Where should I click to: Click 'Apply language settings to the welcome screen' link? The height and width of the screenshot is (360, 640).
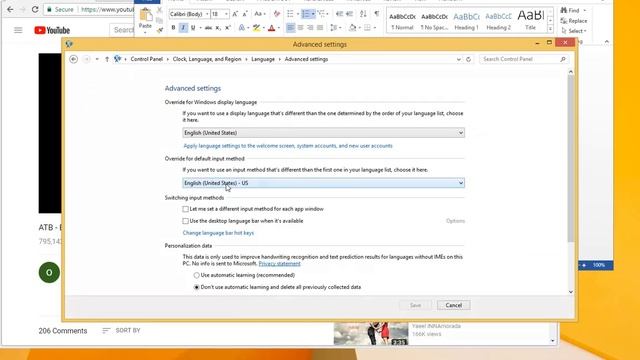point(288,146)
